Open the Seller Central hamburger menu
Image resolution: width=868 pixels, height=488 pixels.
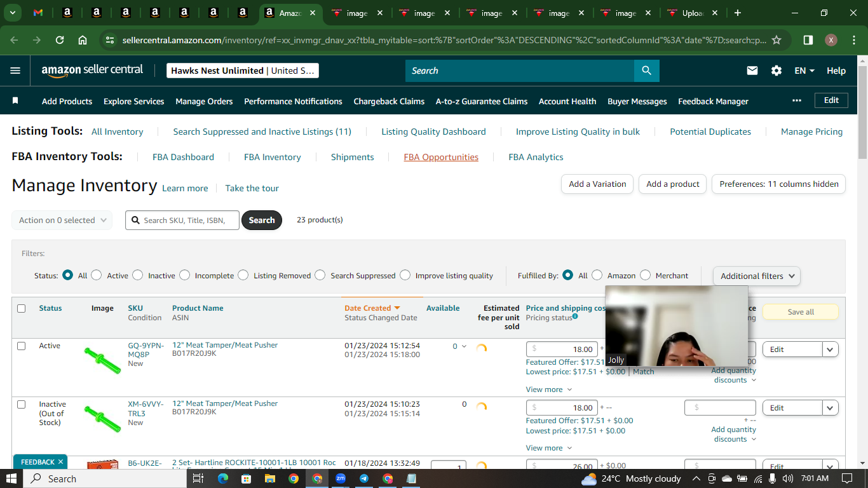tap(15, 71)
